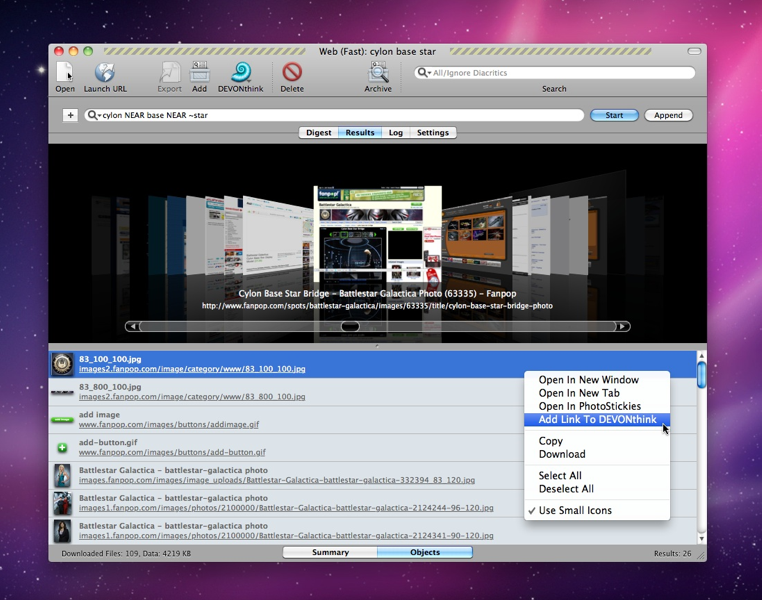This screenshot has width=762, height=600.
Task: Switch to the Objects view
Action: pos(425,552)
